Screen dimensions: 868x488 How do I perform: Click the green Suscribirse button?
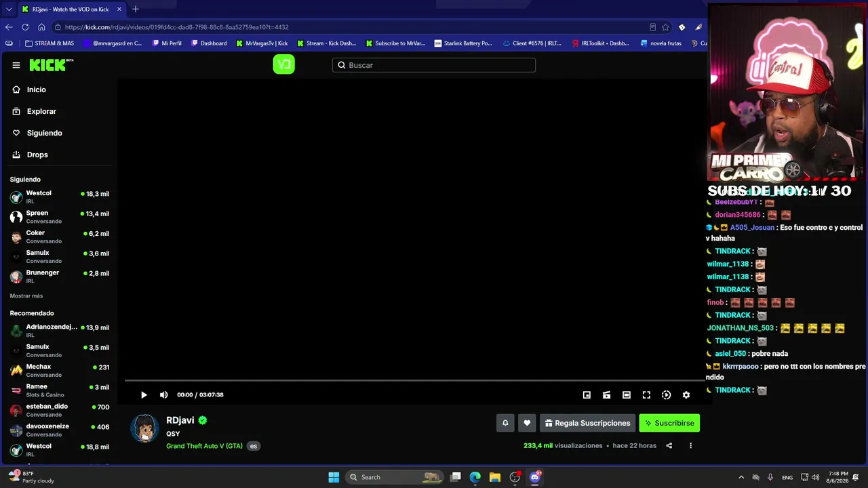pos(669,423)
